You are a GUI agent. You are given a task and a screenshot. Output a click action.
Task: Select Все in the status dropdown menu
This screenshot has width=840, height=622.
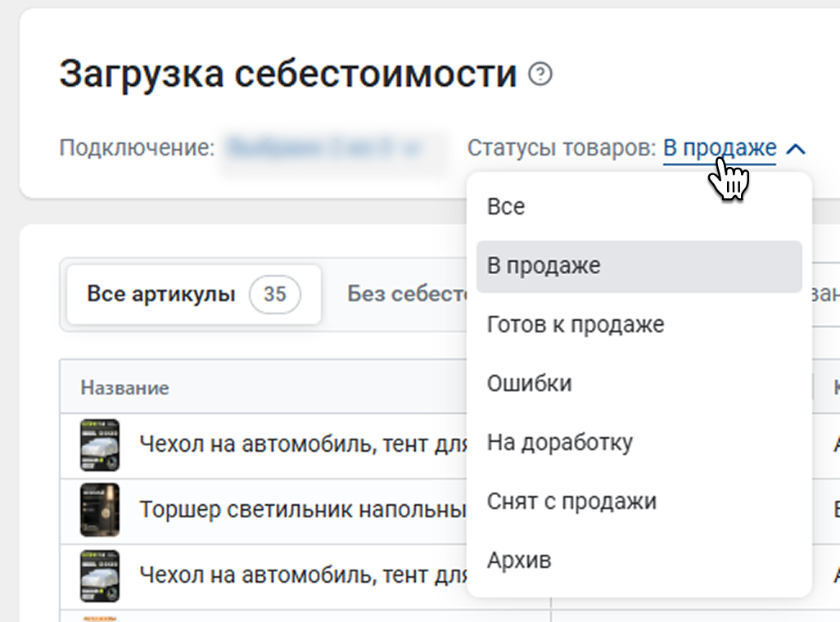pos(506,207)
